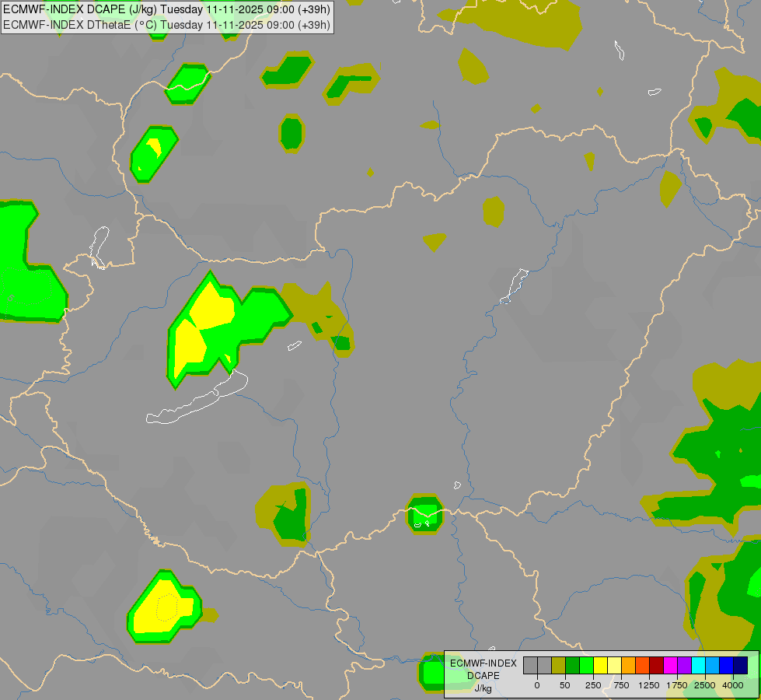Select the red-orange legend swatch
The width and height of the screenshot is (761, 700).
[x=643, y=666]
